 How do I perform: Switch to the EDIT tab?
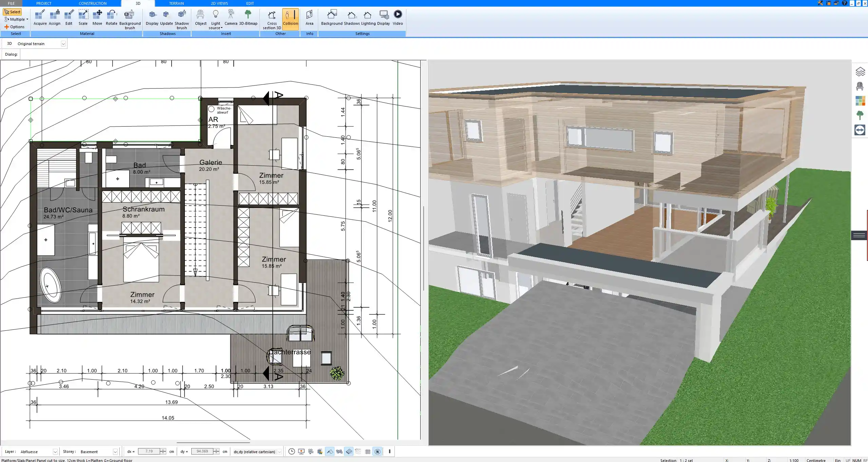pyautogui.click(x=250, y=3)
